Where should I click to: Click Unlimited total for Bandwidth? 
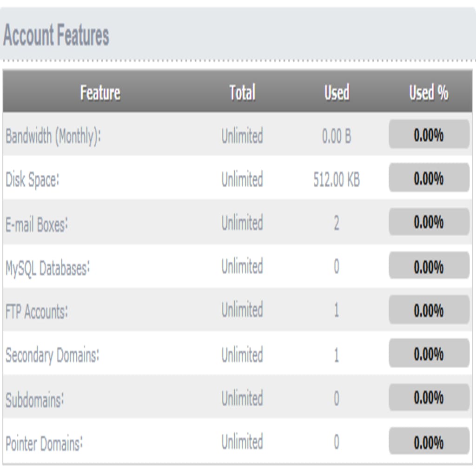(x=242, y=136)
